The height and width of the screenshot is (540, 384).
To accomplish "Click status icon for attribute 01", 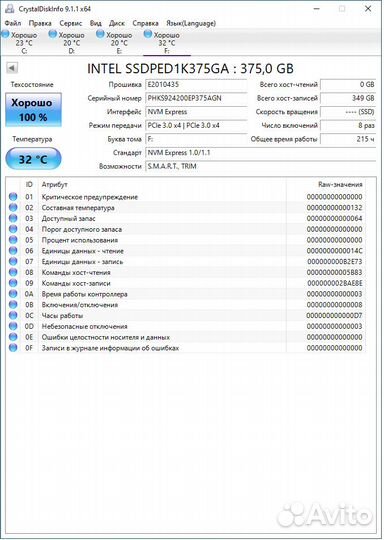I will [13, 197].
